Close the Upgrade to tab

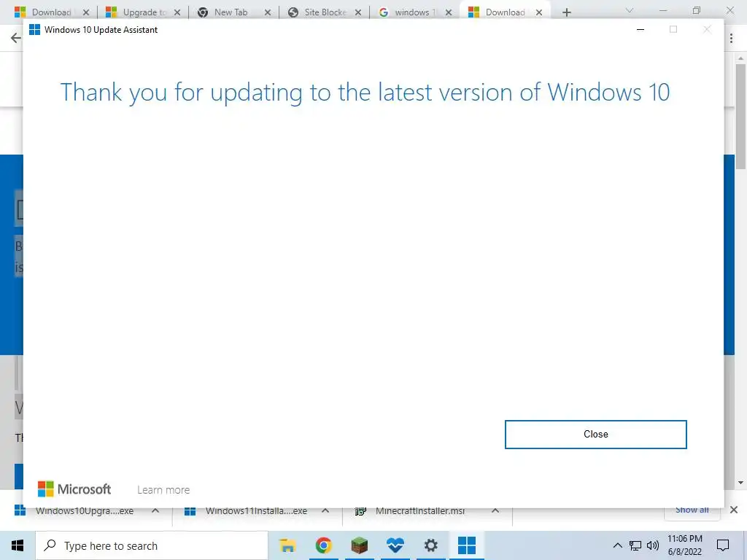click(177, 12)
